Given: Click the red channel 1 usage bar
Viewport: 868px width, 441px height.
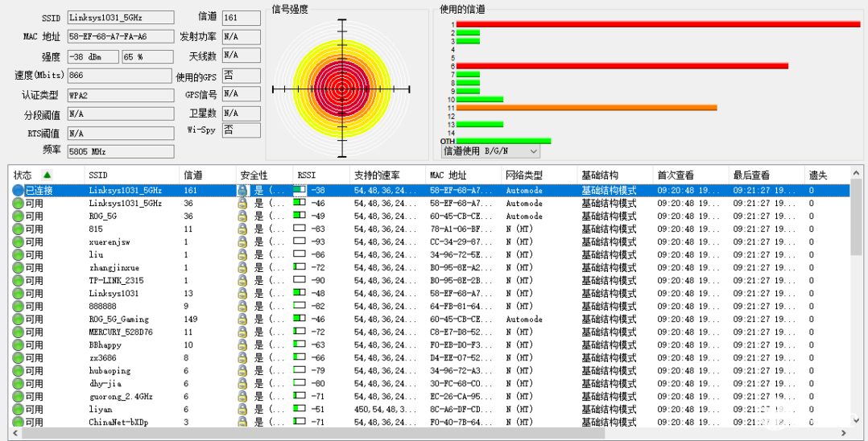Looking at the screenshot, I should (658, 24).
